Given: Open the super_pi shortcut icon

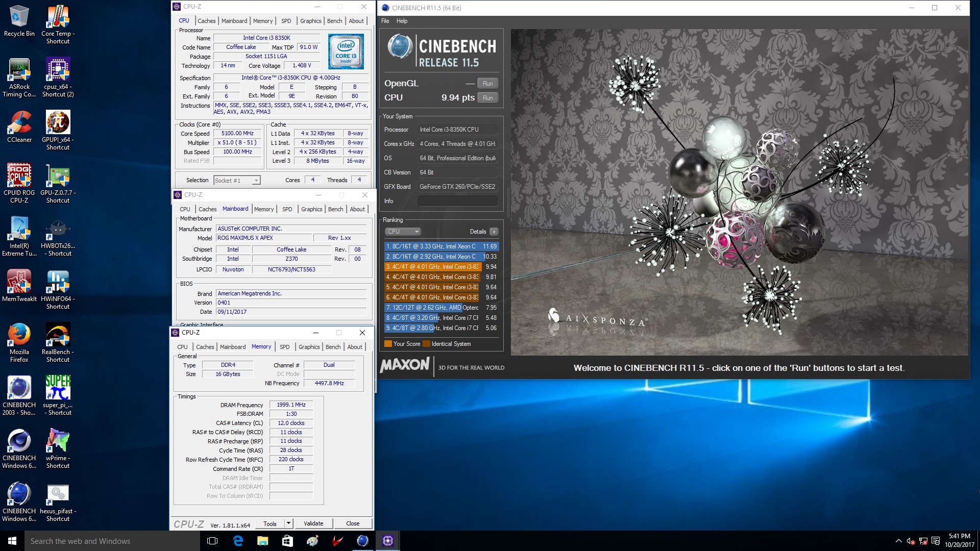Looking at the screenshot, I should tap(58, 396).
